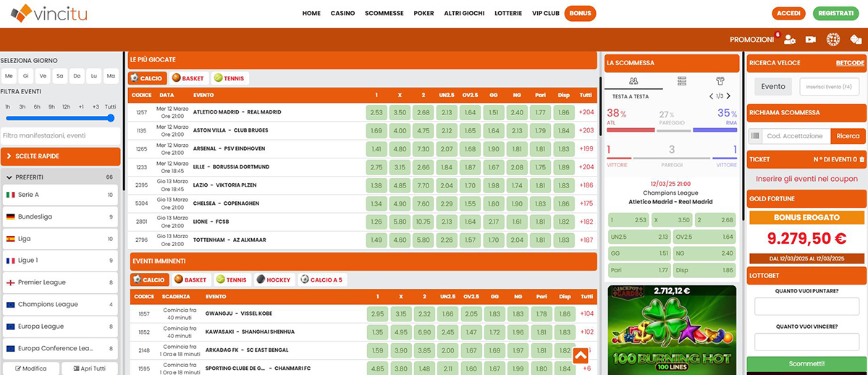The image size is (868, 375).
Task: Expand +102 markets for Kawasaki - Shanghai Shenhua
Action: 586,332
